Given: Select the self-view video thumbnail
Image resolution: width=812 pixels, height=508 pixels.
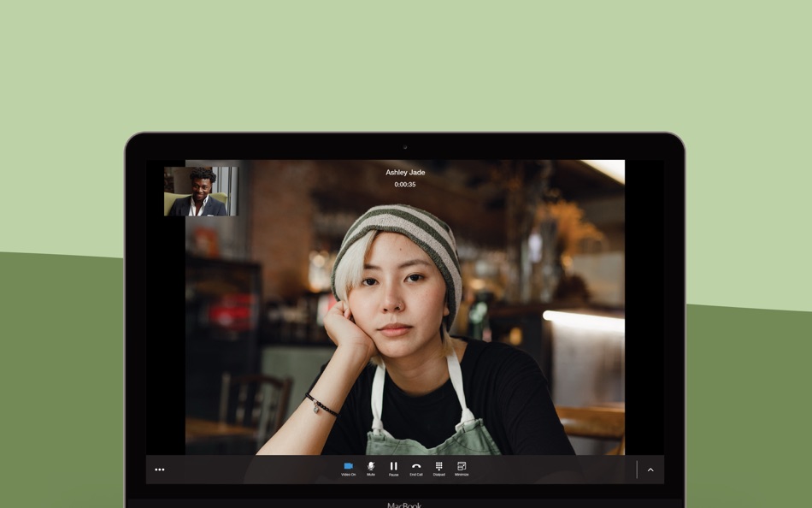Looking at the screenshot, I should click(202, 191).
